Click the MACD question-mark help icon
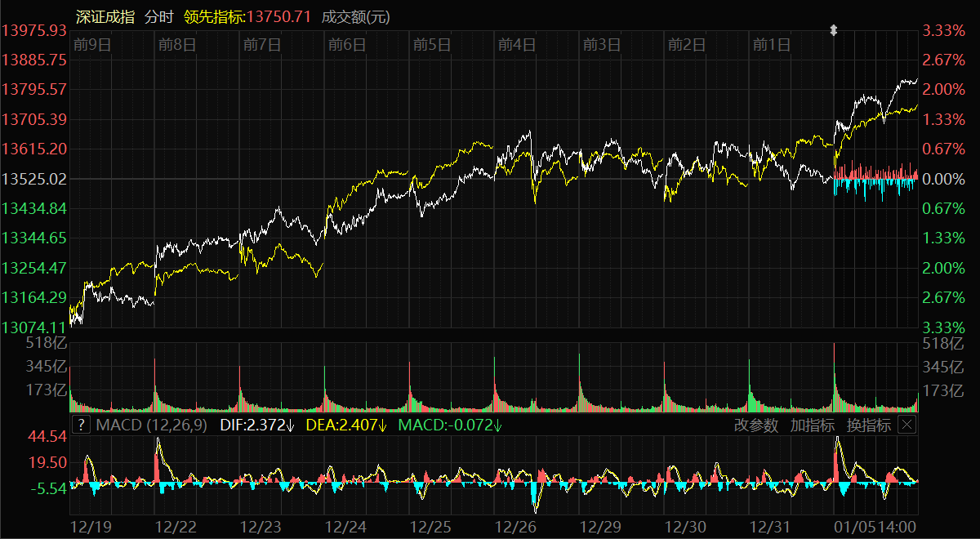 point(81,425)
